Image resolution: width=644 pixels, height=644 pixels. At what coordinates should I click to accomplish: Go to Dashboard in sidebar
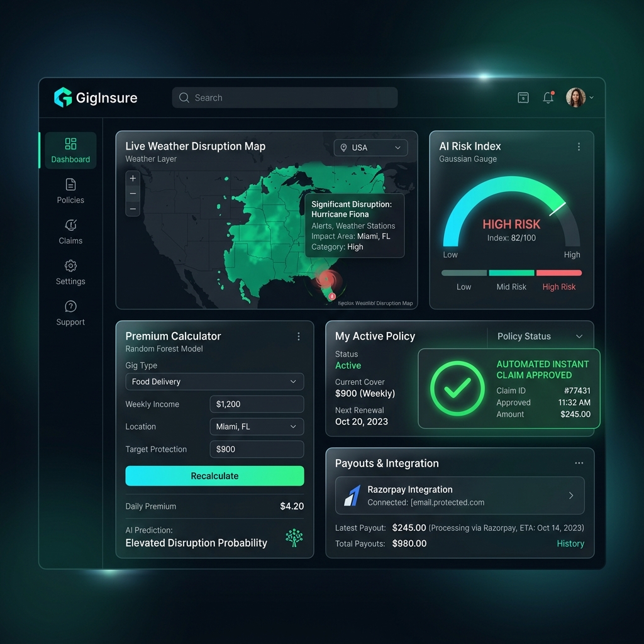pyautogui.click(x=70, y=150)
